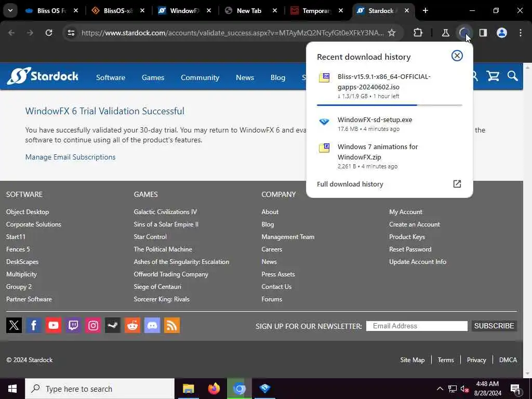The width and height of the screenshot is (532, 399).
Task: Open Stardock Instagram icon
Action: click(x=93, y=325)
